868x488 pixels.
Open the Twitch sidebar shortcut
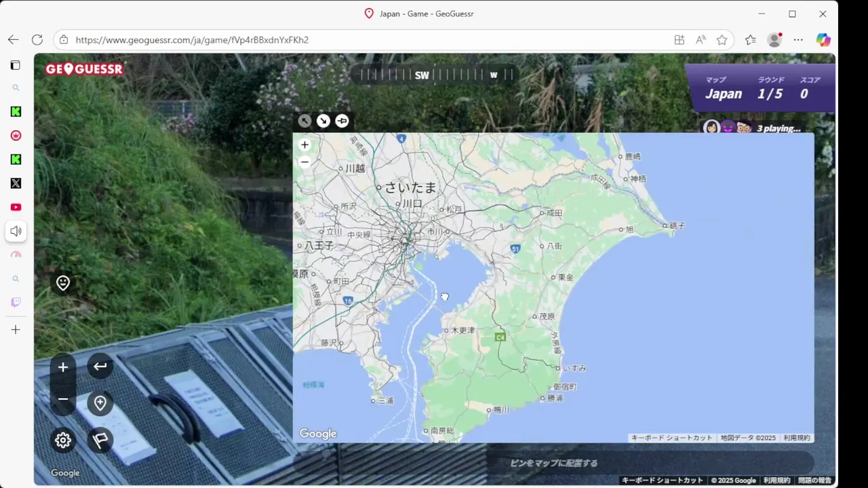[16, 302]
